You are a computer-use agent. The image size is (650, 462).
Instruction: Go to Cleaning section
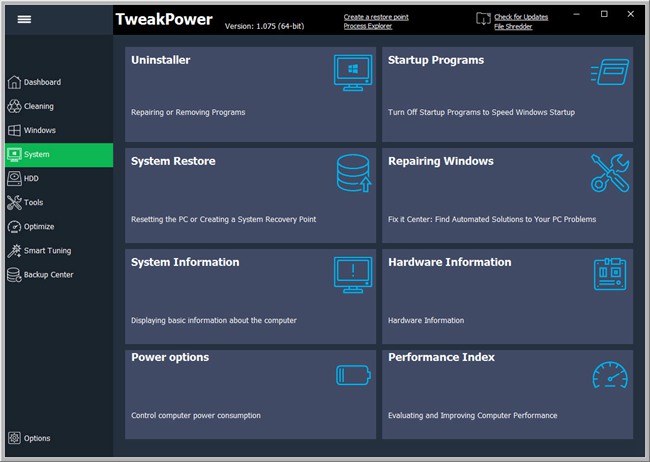click(39, 106)
